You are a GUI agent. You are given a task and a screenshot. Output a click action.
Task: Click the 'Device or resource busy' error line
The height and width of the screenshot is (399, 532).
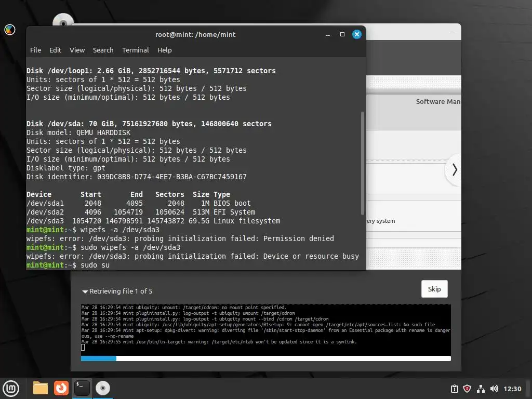point(193,256)
